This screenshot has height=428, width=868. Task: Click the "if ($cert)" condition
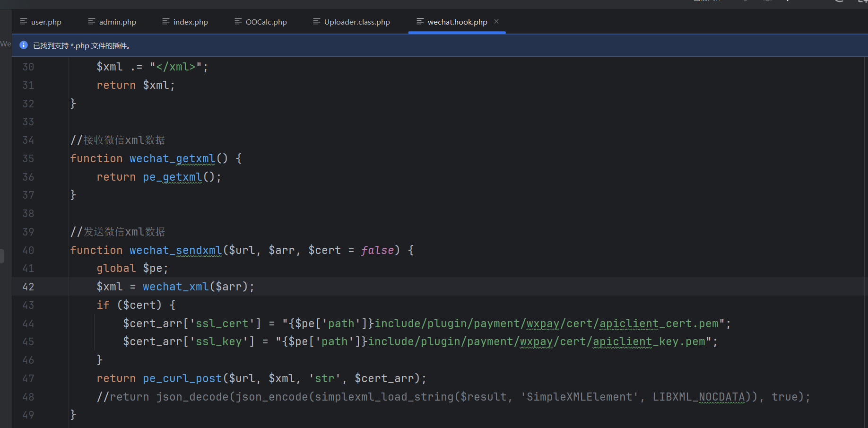(x=129, y=306)
